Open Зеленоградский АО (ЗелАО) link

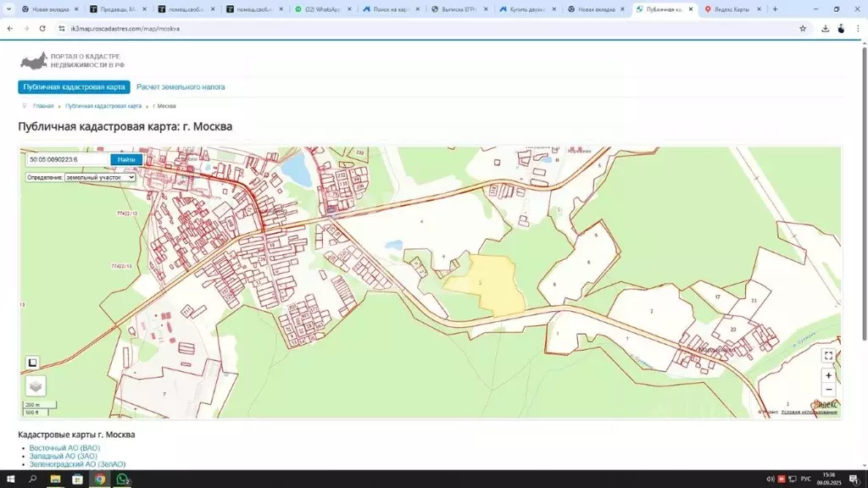point(77,464)
